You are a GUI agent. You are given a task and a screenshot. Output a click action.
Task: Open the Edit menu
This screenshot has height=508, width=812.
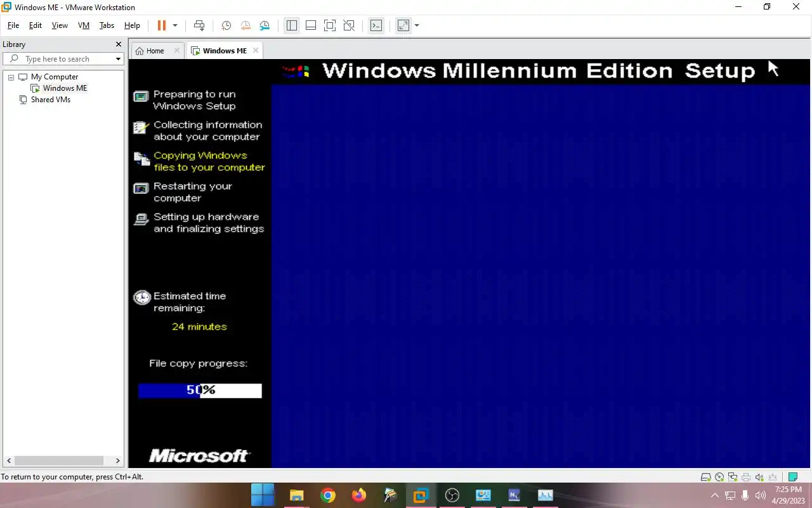click(x=36, y=25)
